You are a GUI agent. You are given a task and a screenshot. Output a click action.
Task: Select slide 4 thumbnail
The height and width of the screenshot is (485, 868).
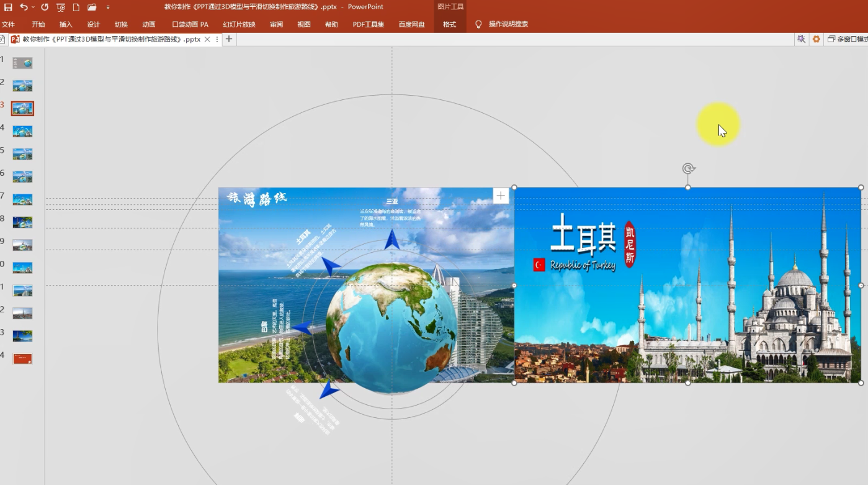tap(22, 131)
